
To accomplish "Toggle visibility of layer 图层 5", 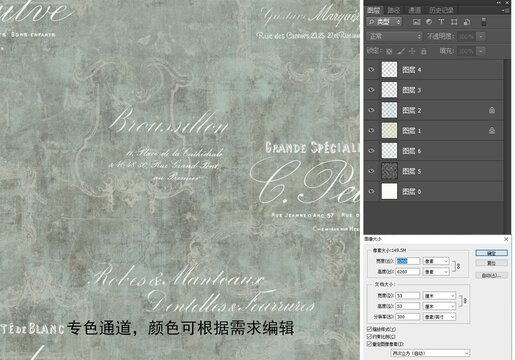I will point(371,171).
